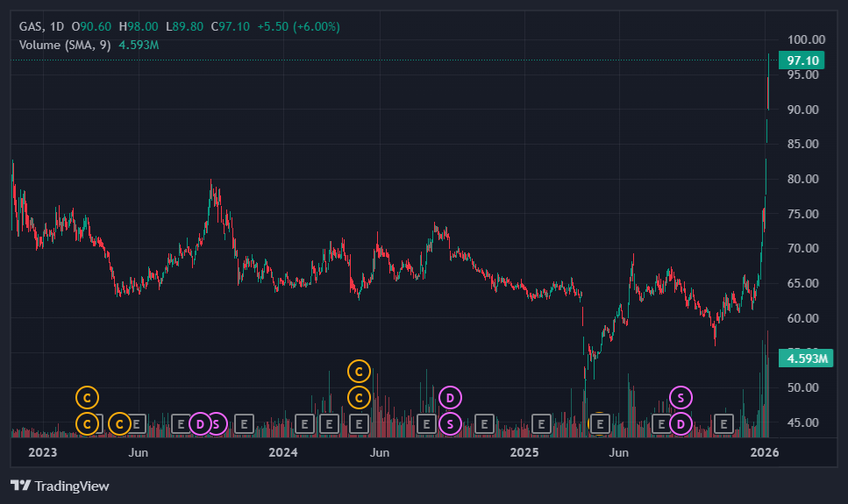
Task: Click the 4.593M volume value label on axis
Action: click(806, 358)
